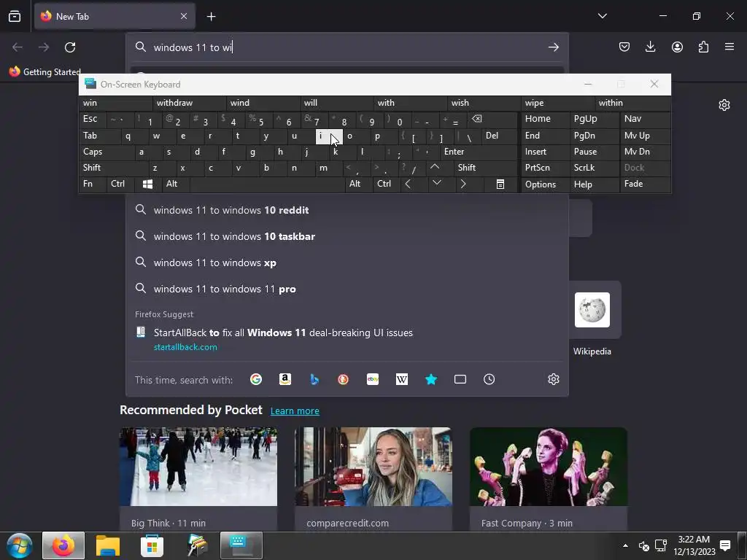The image size is (747, 560).
Task: Click the right arrow key on keyboard
Action: 462,184
